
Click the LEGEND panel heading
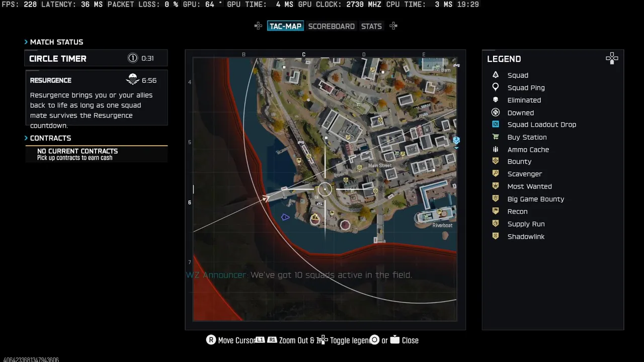(x=504, y=59)
